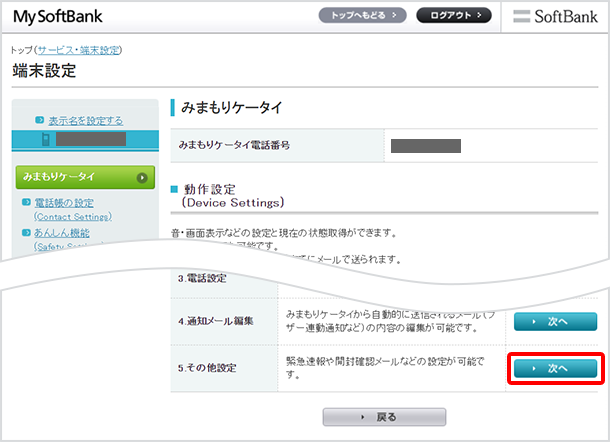Click the arrow icon beside あんしん機能
This screenshot has width=610, height=442.
click(26, 232)
